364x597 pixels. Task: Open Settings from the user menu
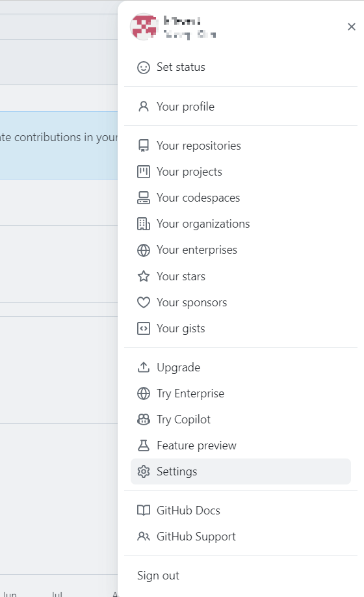point(240,471)
